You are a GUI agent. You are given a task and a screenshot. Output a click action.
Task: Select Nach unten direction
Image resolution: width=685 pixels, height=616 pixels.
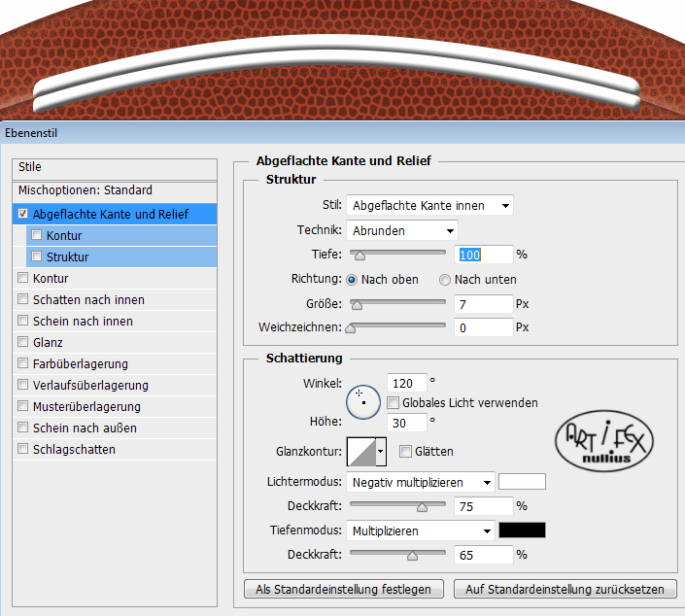[445, 280]
